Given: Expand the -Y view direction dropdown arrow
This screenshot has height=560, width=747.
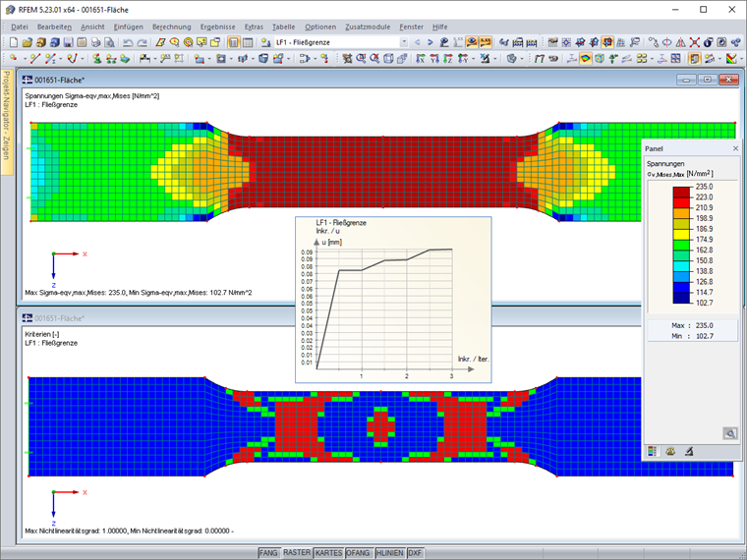Looking at the screenshot, I should tap(473, 59).
